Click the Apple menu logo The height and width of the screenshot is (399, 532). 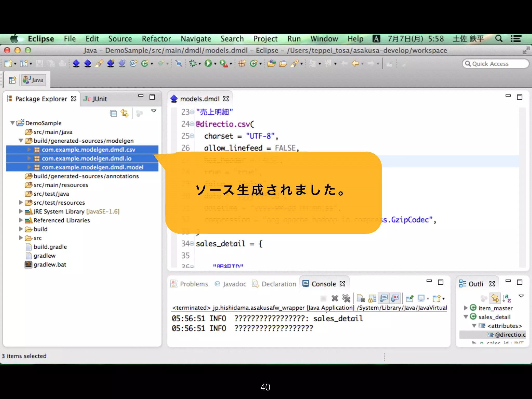[x=15, y=39]
